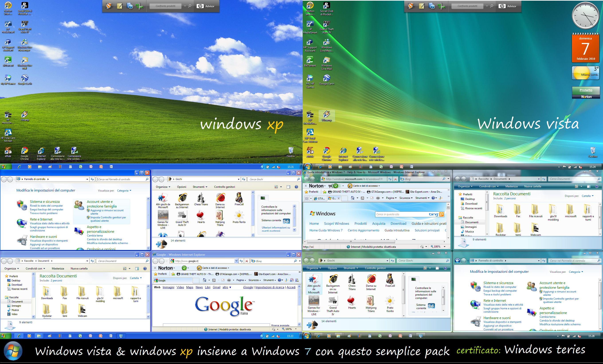Screen dimensions: 603x364
Task: Click Preferiti button in Google IE window
Action: click(x=160, y=274)
